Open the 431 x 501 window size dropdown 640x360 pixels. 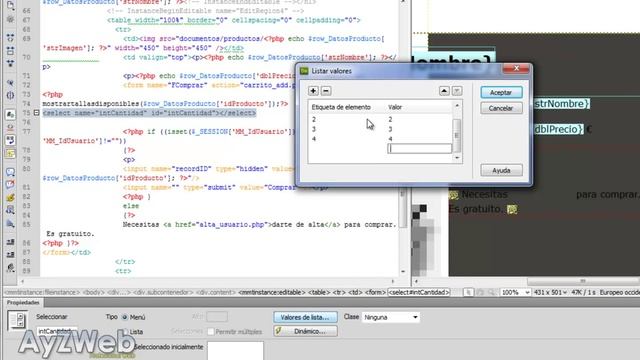550,292
